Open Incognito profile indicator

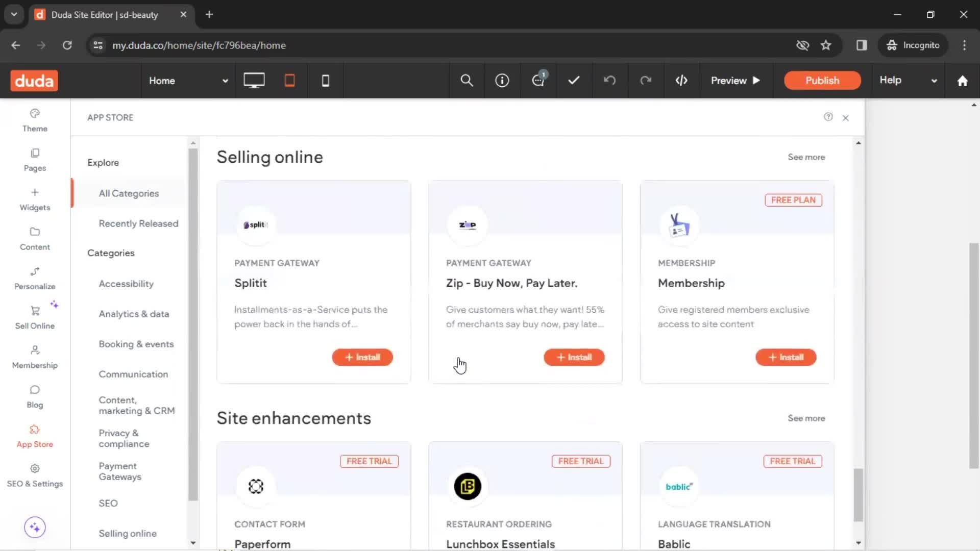pos(913,45)
